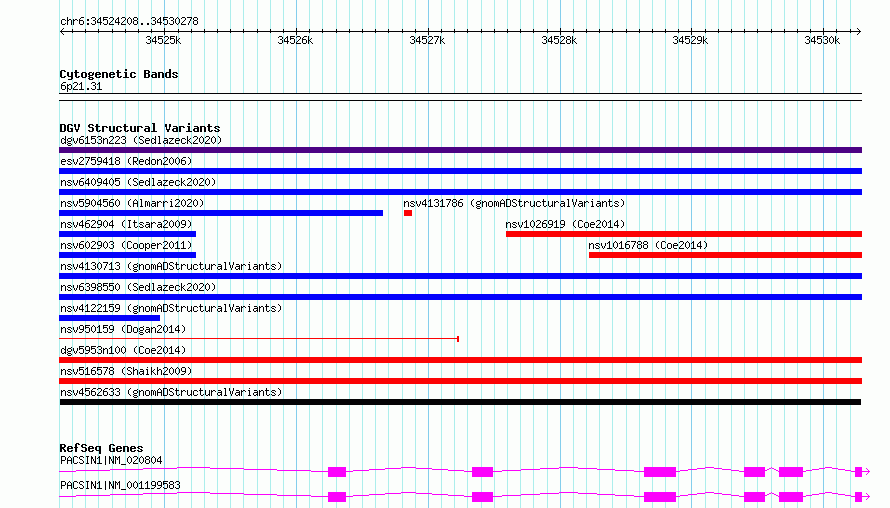Select the thin red nsv950159 line
Viewport: 890px width, 508px height.
259,339
